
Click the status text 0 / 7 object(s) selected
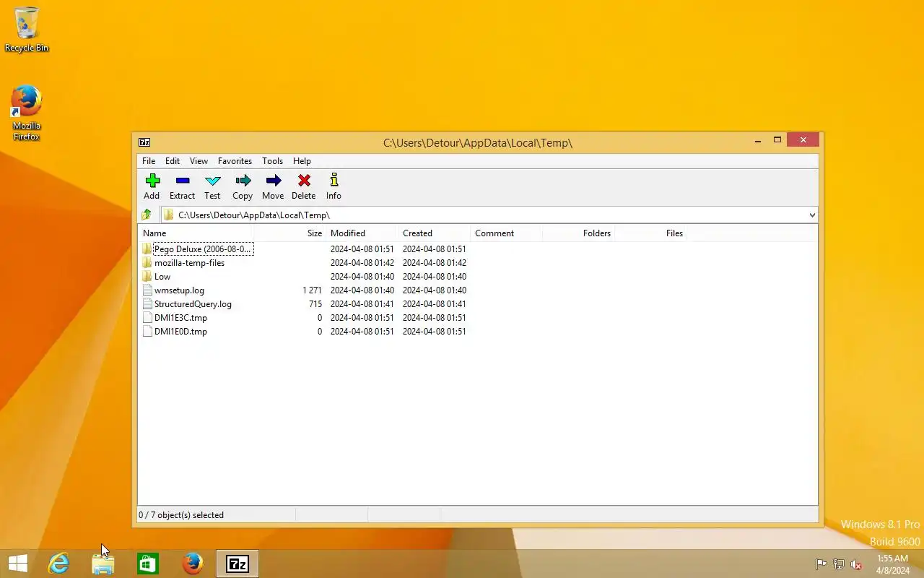point(181,515)
